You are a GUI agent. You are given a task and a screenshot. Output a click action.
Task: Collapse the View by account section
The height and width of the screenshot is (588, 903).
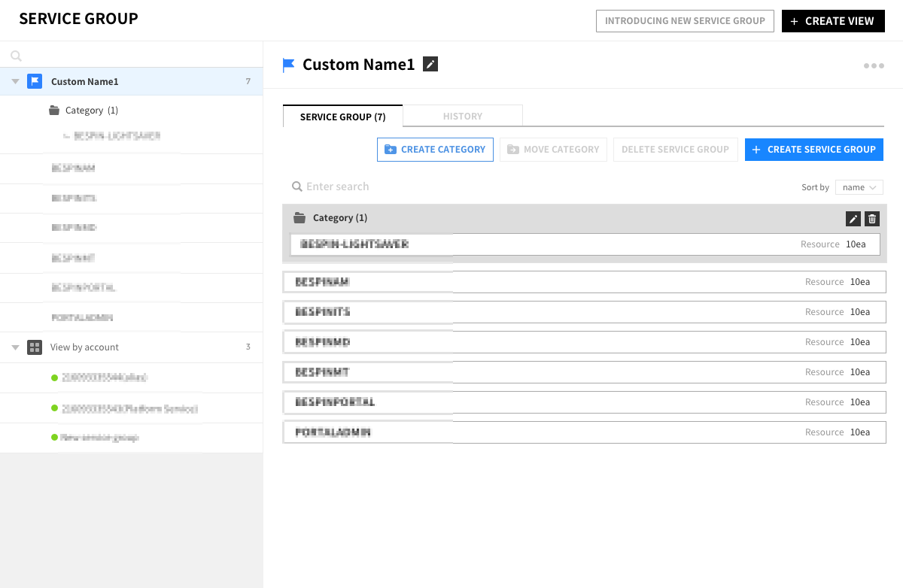[x=16, y=347]
